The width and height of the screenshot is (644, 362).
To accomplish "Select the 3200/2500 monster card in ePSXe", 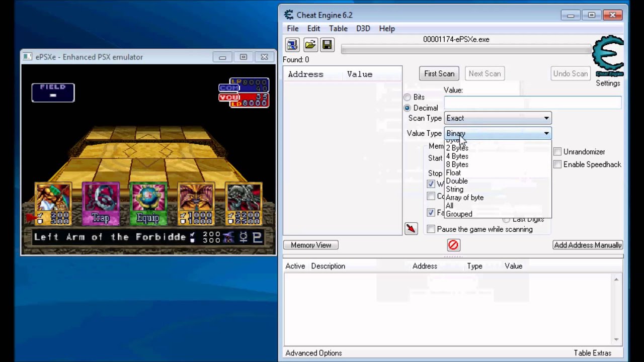I will pos(244,204).
